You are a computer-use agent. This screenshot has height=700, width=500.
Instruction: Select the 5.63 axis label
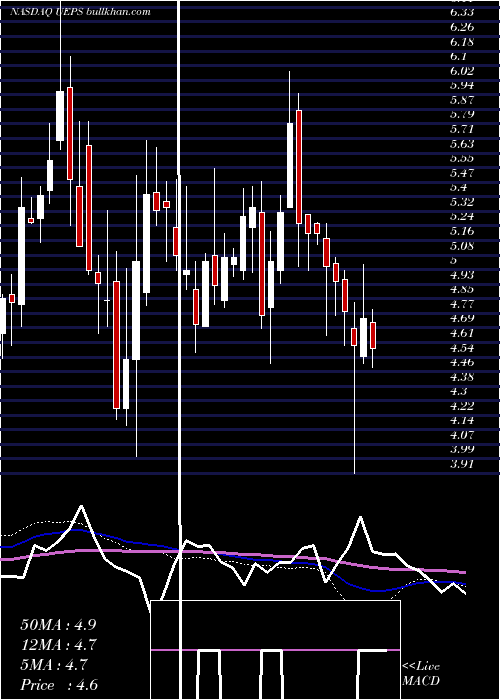[x=462, y=143]
